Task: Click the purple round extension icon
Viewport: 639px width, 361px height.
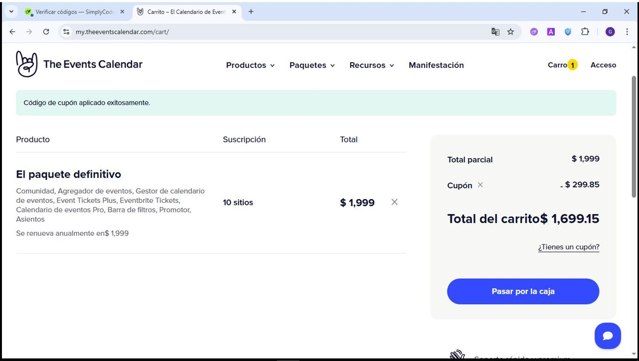Action: (534, 32)
